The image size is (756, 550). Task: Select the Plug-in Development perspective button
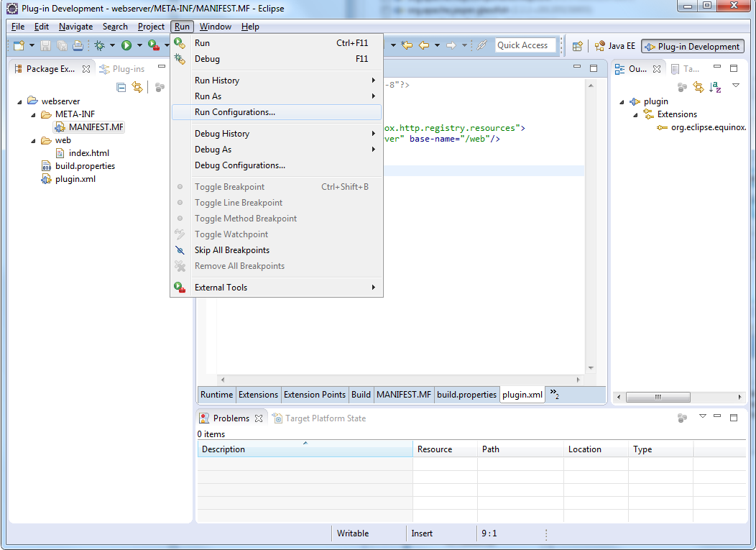pyautogui.click(x=692, y=46)
